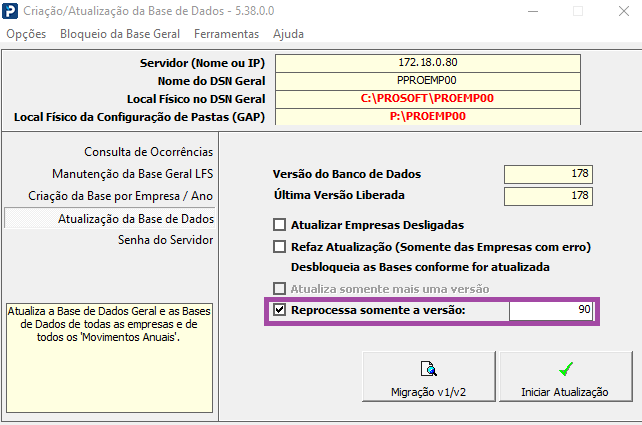The image size is (642, 425).
Task: Select Atualização da Base de Dados option
Action: coord(109,218)
